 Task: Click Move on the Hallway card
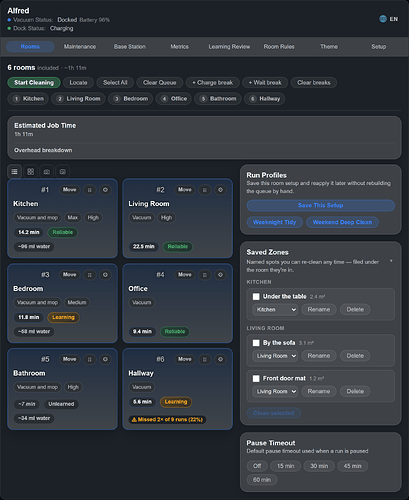point(185,359)
